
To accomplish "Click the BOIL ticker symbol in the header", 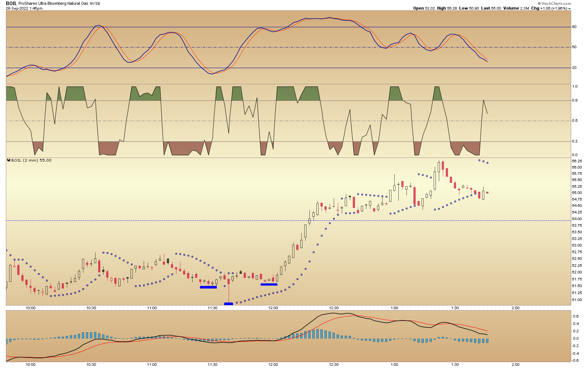I will [x=11, y=3].
